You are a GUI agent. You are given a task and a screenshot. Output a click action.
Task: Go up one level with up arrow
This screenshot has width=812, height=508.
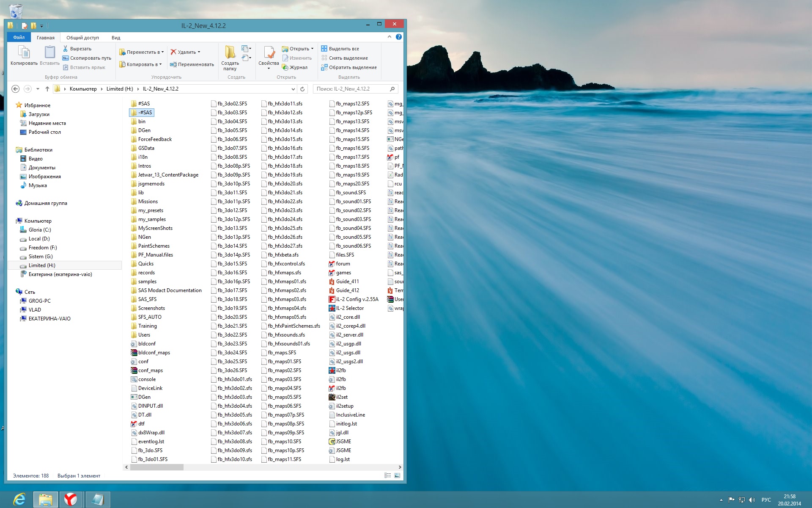(47, 89)
